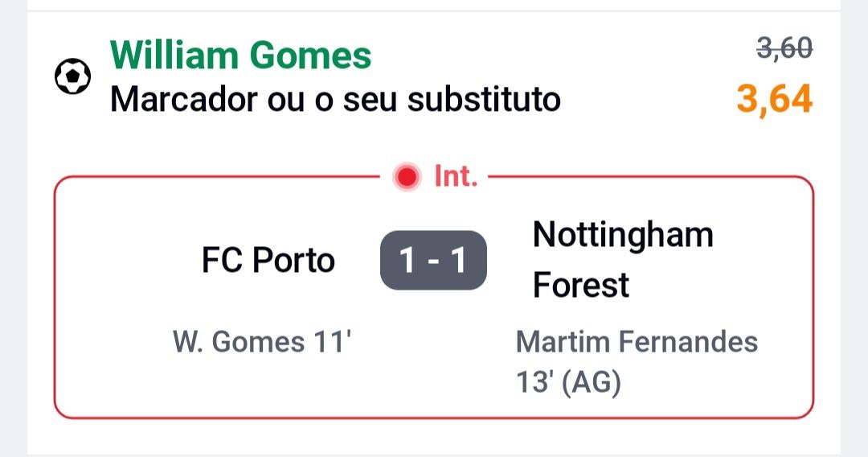
Task: Click the 1 - 1 score badge
Action: click(x=433, y=260)
